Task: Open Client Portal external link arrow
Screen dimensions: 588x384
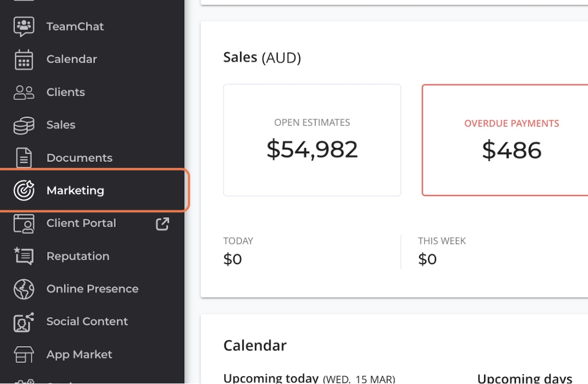Action: point(163,224)
